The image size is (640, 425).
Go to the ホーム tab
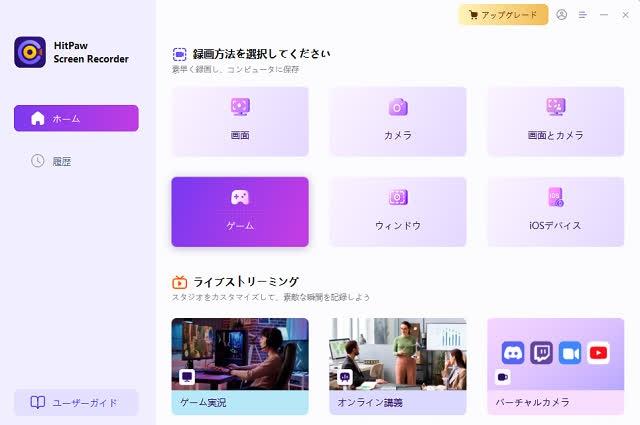(76, 118)
